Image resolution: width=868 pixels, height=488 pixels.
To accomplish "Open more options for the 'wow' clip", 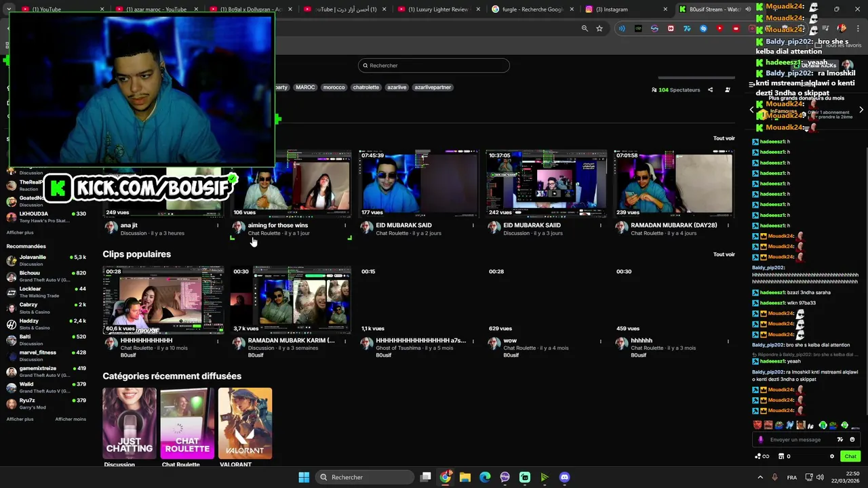I will 601,341.
